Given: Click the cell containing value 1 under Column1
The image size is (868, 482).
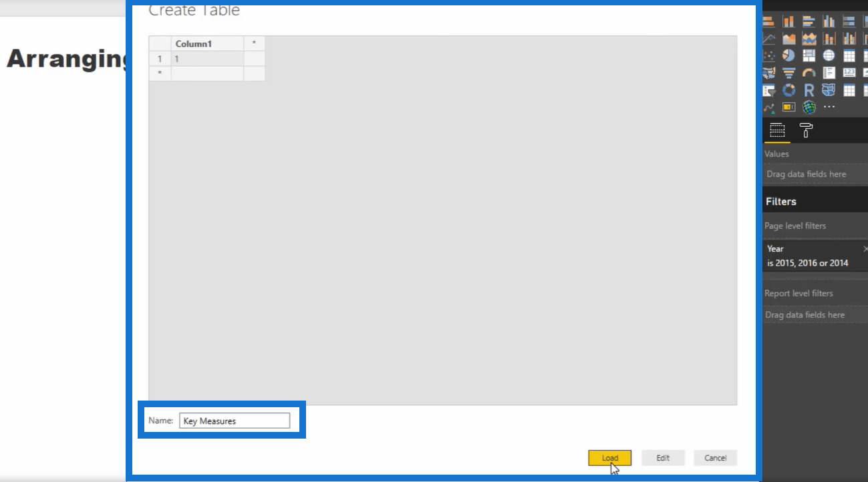Looking at the screenshot, I should [x=207, y=59].
